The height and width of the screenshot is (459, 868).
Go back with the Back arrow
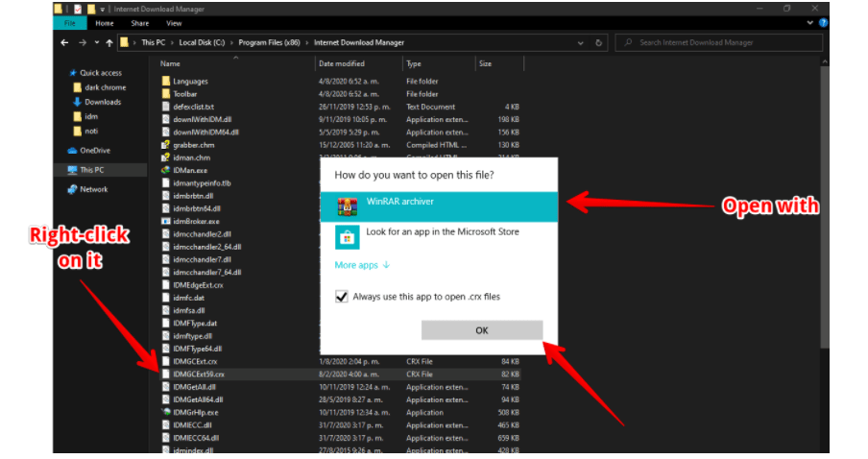(x=64, y=42)
